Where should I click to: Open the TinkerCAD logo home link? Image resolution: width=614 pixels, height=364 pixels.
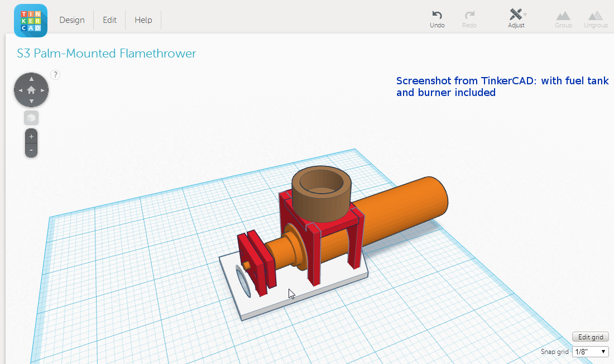(x=30, y=20)
